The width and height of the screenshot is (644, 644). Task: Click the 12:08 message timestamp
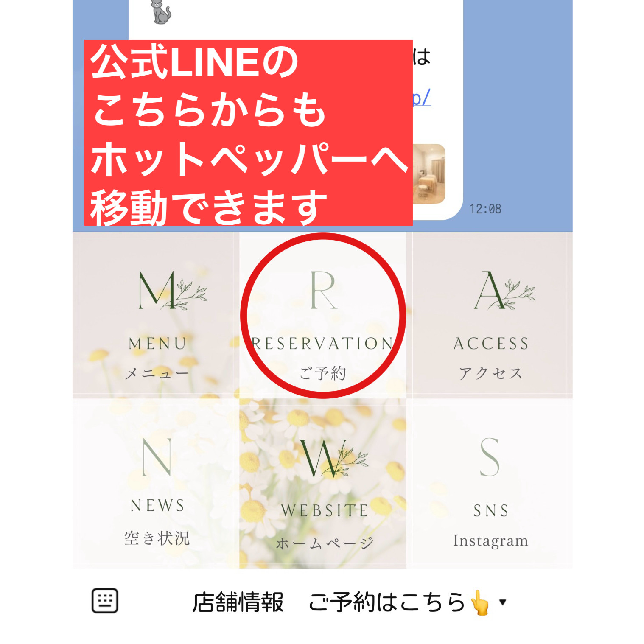point(485,209)
